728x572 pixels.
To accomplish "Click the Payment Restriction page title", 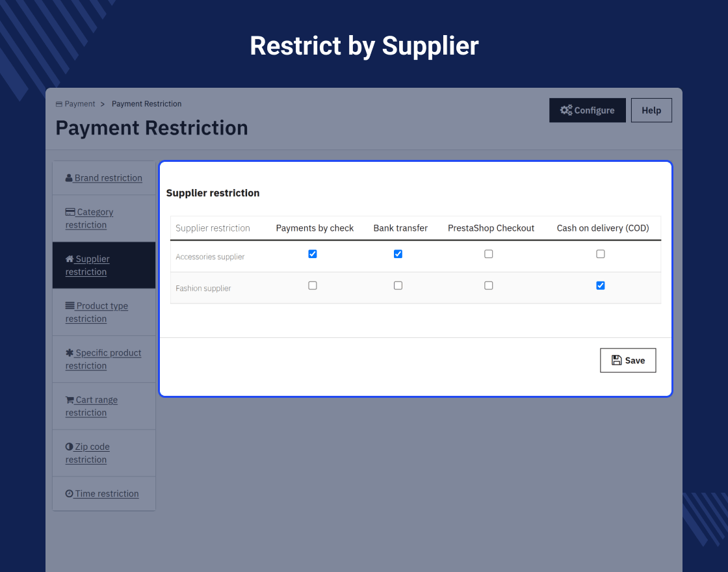I will coord(151,128).
